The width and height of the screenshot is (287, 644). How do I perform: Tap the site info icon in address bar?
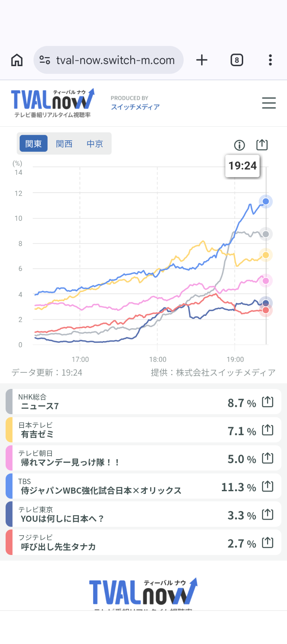point(45,60)
